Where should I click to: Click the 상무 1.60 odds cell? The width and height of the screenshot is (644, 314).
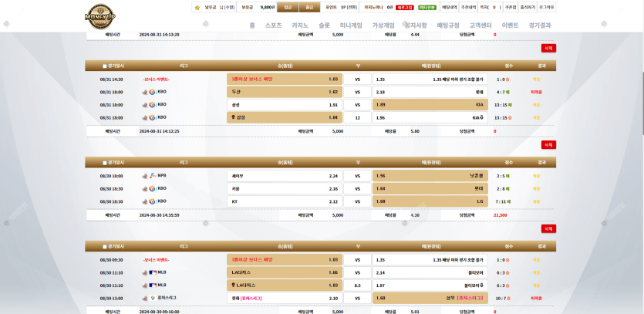click(x=430, y=298)
